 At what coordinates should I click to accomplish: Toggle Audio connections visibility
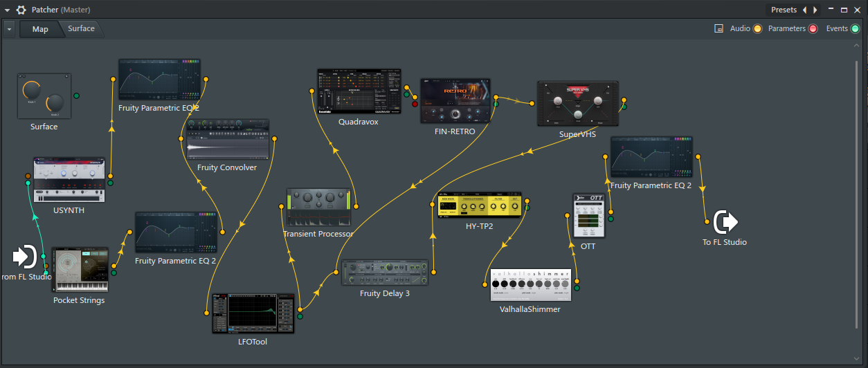click(757, 29)
